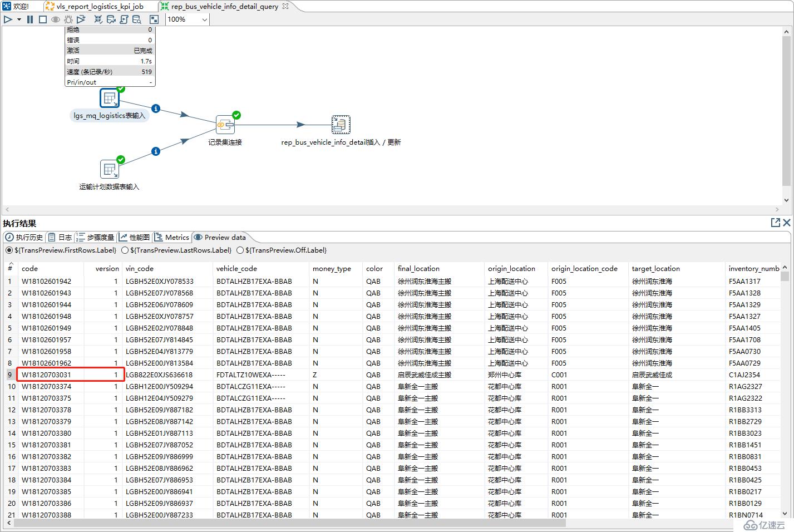Click the origin_location column header

516,268
